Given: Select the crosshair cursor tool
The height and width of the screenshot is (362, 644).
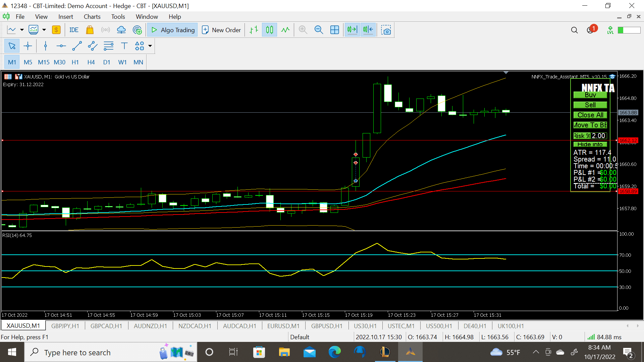Looking at the screenshot, I should 28,46.
